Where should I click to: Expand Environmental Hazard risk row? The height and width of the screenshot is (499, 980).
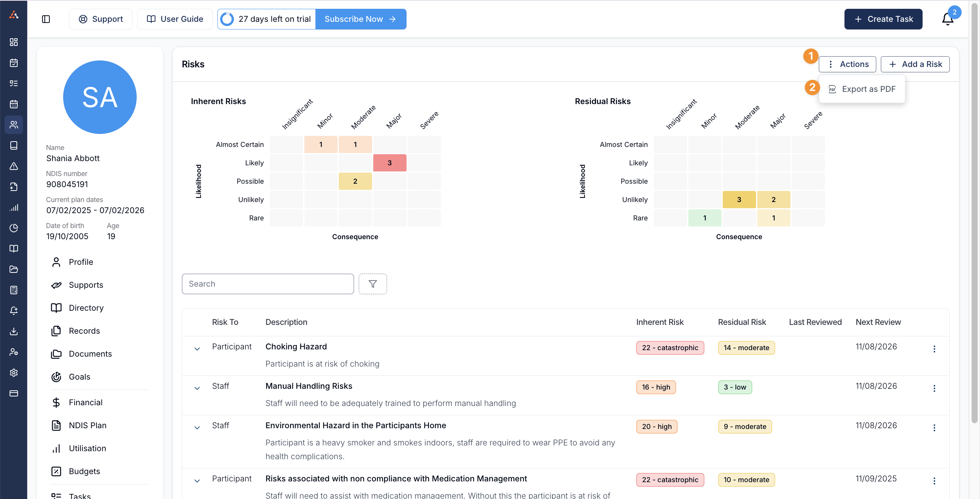click(197, 427)
